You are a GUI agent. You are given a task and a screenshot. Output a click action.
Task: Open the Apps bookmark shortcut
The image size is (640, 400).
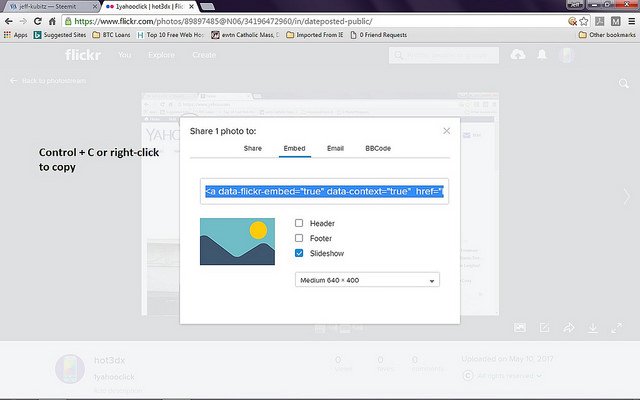pyautogui.click(x=16, y=35)
